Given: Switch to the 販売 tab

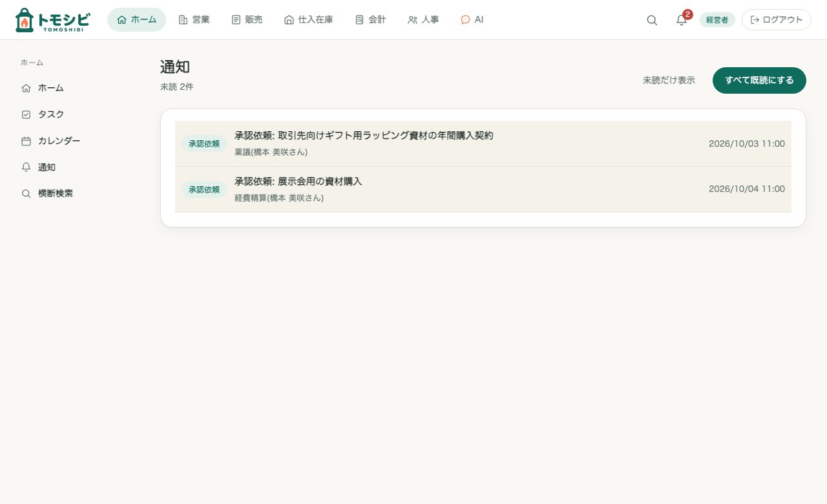Looking at the screenshot, I should click(x=247, y=20).
